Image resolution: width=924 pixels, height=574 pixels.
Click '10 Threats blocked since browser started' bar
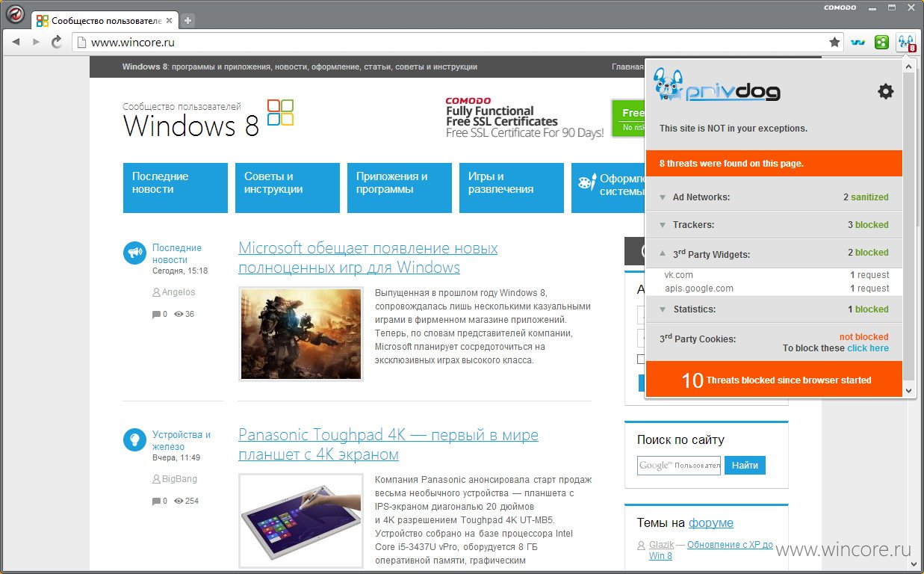tap(773, 380)
